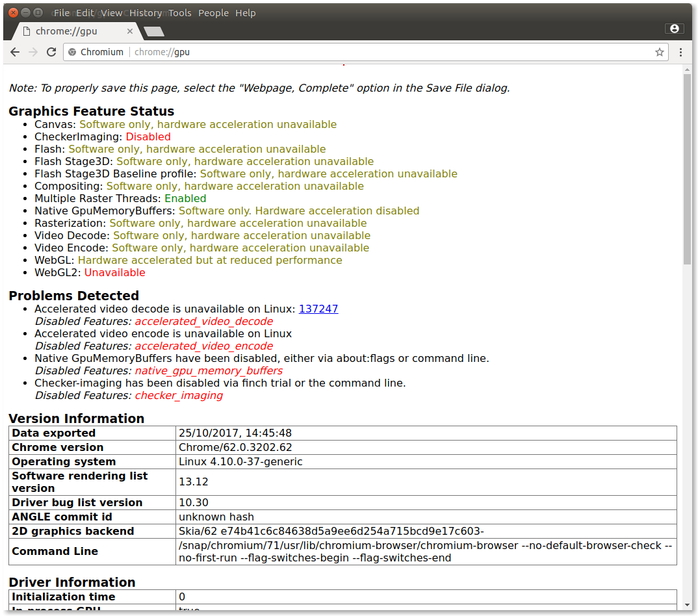Click the browser back arrow
Image resolution: width=698 pixels, height=616 pixels.
point(15,52)
